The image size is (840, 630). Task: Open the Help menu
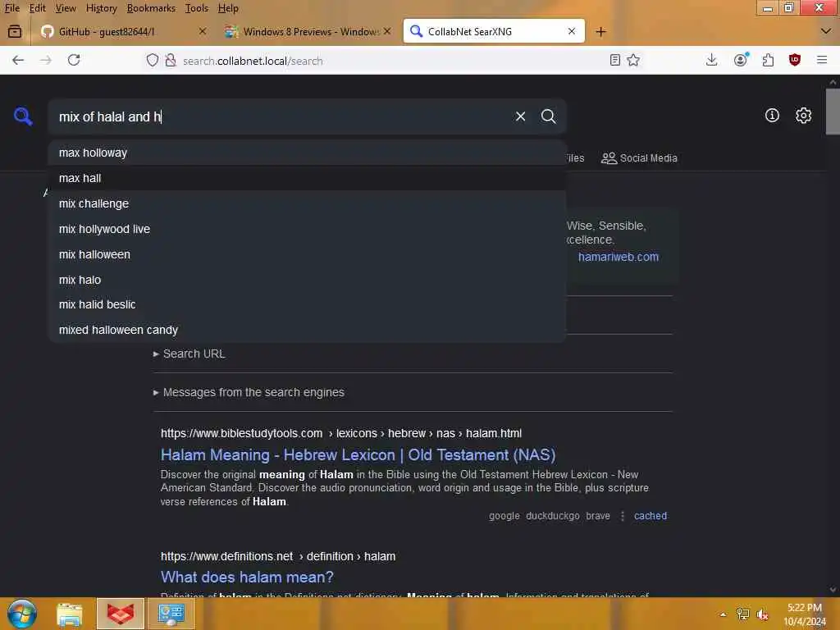(228, 8)
